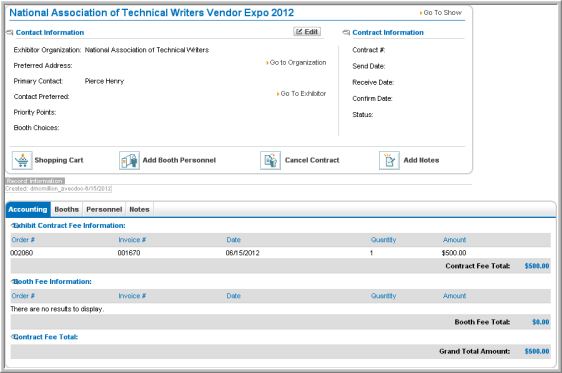Click the Shopping Cart label
This screenshot has width=562, height=373.
(x=59, y=160)
